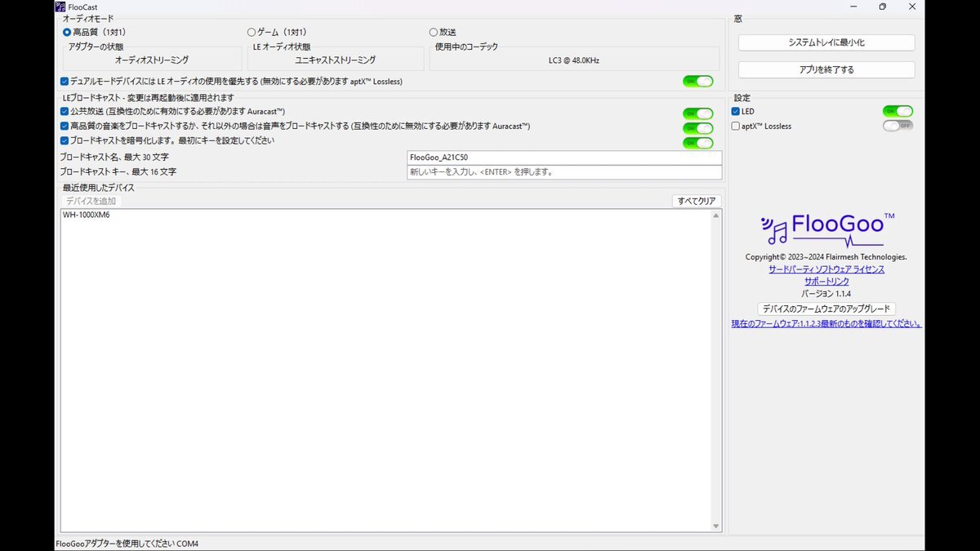
Task: Click the ユニキャストストリーミング LE audio status text
Action: 336,60
